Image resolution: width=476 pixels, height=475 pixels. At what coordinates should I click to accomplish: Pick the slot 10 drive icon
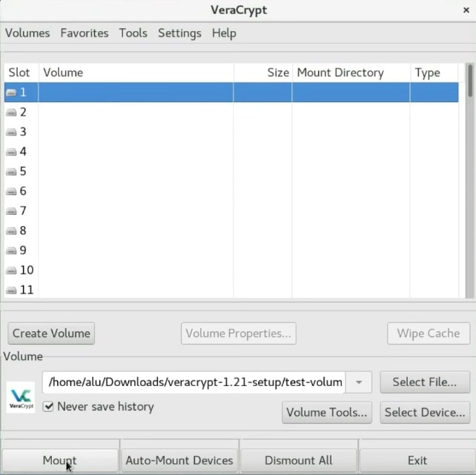coord(11,270)
